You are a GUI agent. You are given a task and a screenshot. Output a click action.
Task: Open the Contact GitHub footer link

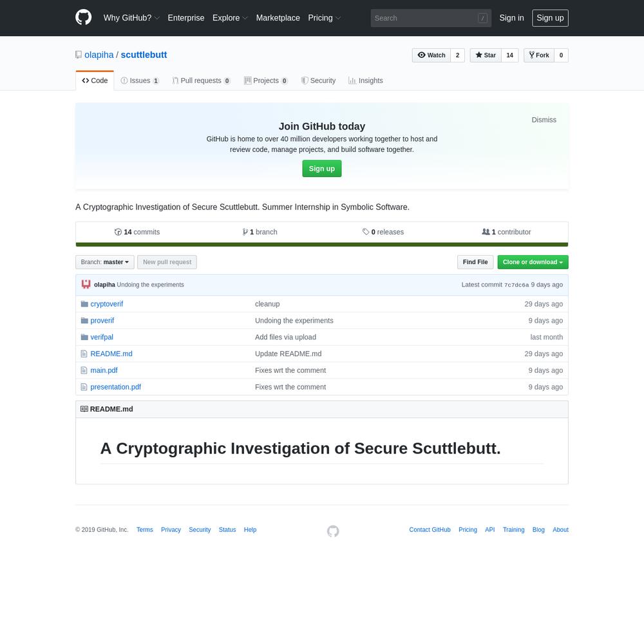tap(430, 530)
